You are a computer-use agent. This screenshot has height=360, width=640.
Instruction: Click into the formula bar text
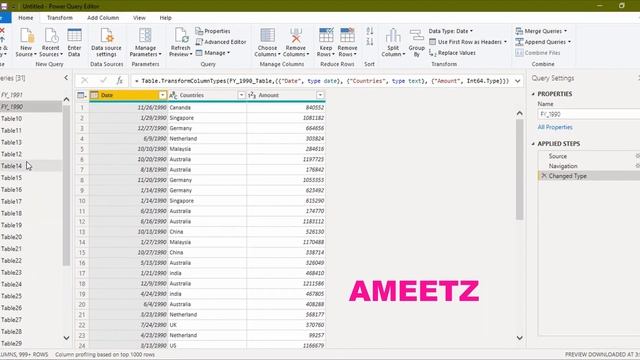[x=322, y=81]
